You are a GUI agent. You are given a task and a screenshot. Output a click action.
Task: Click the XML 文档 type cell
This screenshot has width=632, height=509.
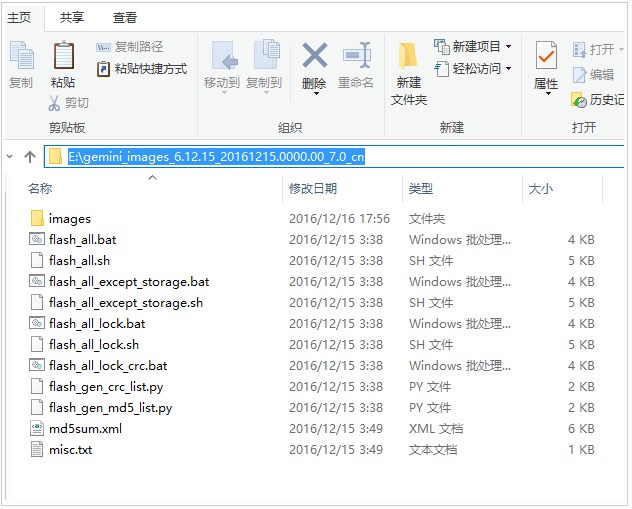[x=436, y=428]
